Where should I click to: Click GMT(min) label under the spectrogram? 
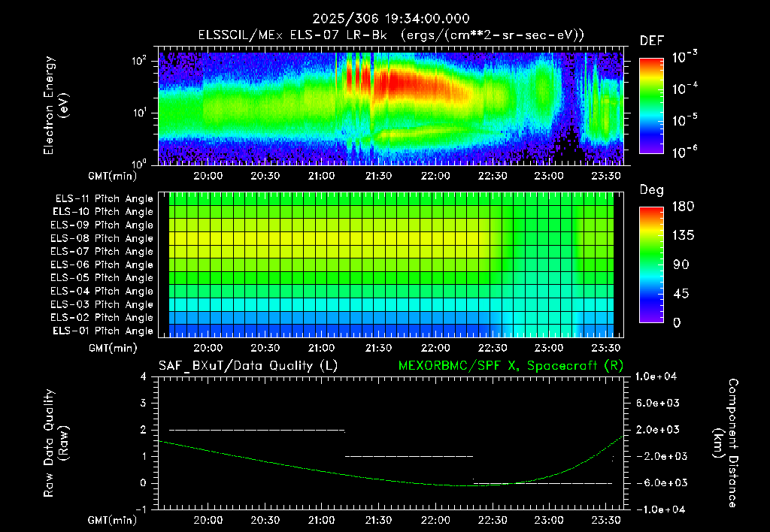[x=113, y=176]
